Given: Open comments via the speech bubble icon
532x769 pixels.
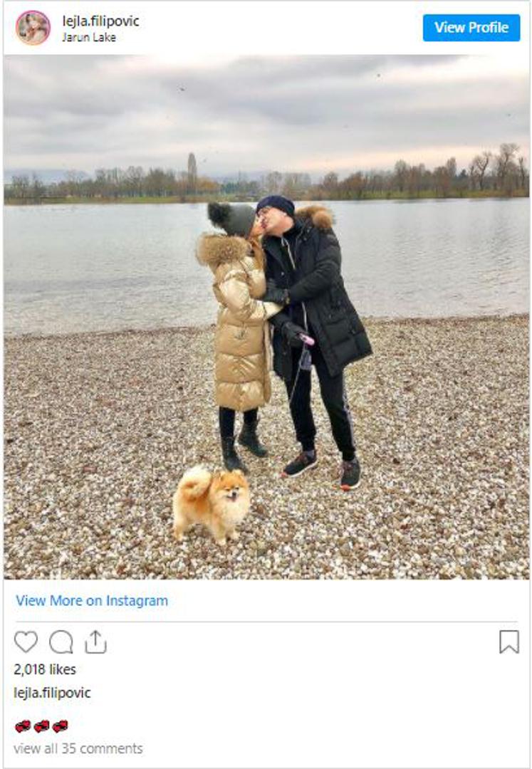Looking at the screenshot, I should click(x=61, y=642).
